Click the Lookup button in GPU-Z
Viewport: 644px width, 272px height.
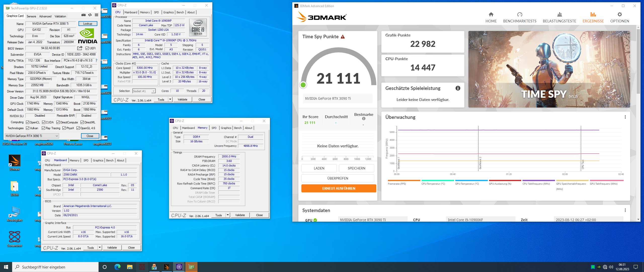pyautogui.click(x=88, y=24)
